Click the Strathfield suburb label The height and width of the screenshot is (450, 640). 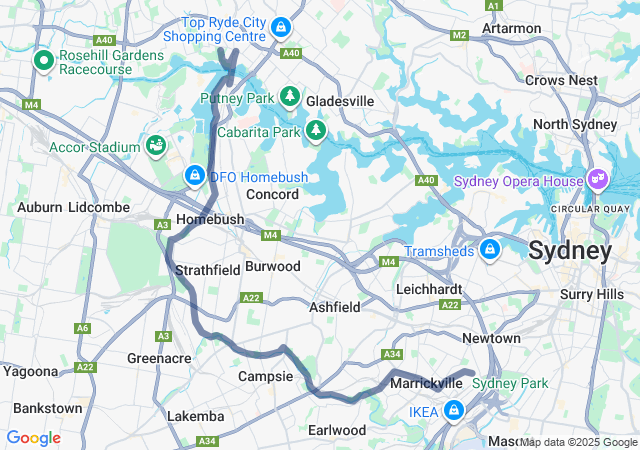[x=207, y=270]
